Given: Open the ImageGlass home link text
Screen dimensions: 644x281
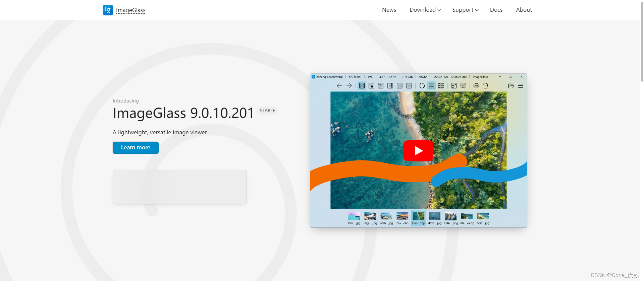Looking at the screenshot, I should [x=131, y=10].
